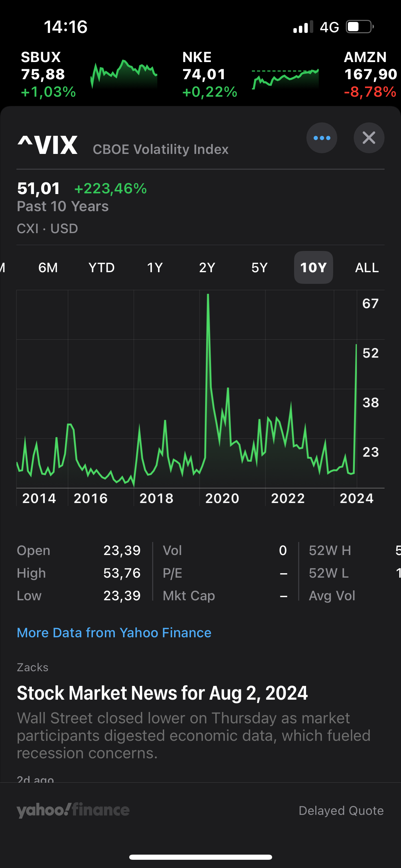Tap the Delayed Quote label
401x868 pixels.
[x=341, y=810]
